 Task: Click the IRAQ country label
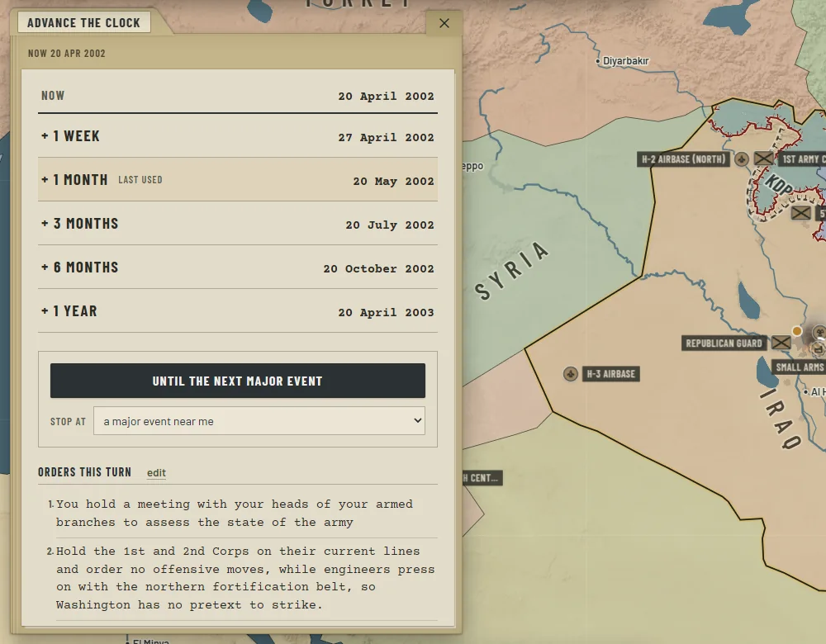click(x=781, y=419)
